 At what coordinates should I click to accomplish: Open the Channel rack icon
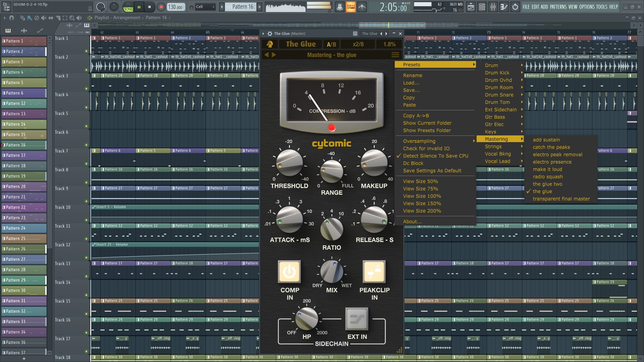pyautogui.click(x=482, y=7)
